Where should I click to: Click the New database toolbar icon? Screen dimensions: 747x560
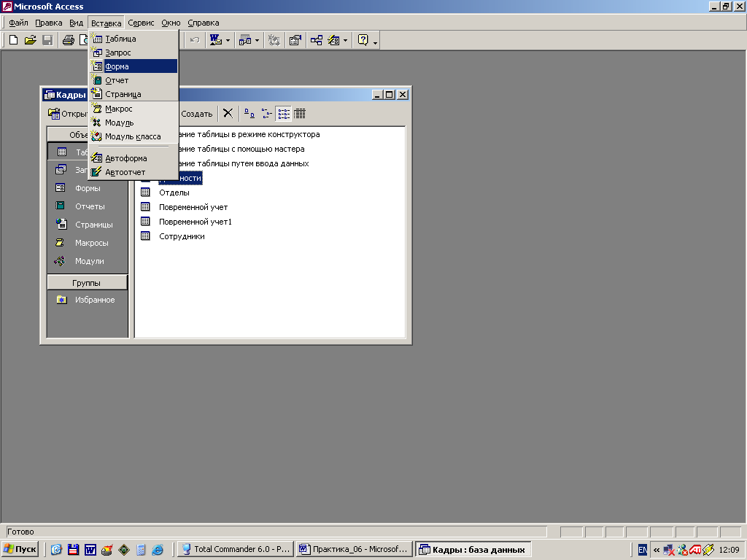(x=14, y=40)
